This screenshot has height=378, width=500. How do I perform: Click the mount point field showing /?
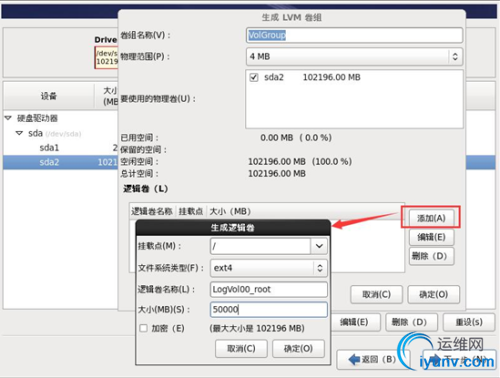click(260, 246)
